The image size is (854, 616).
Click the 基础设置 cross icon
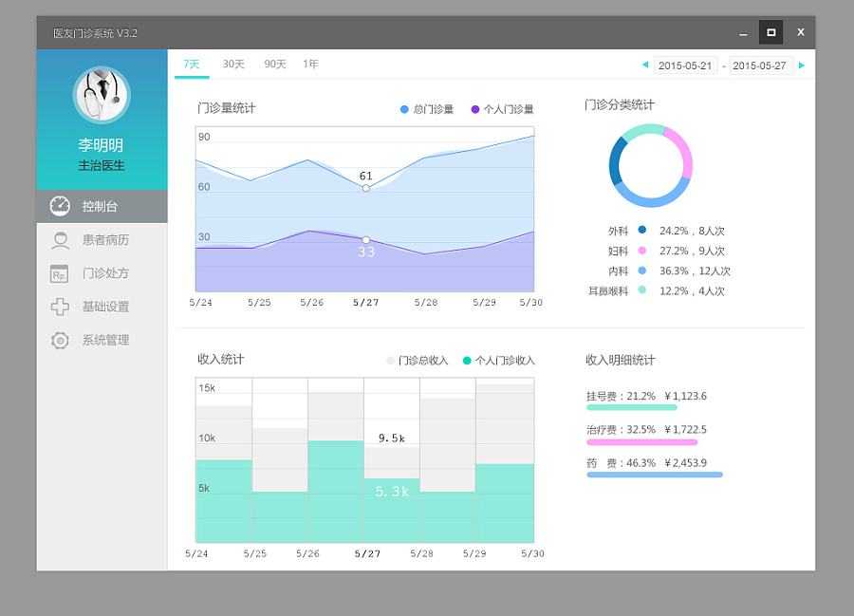tap(60, 307)
